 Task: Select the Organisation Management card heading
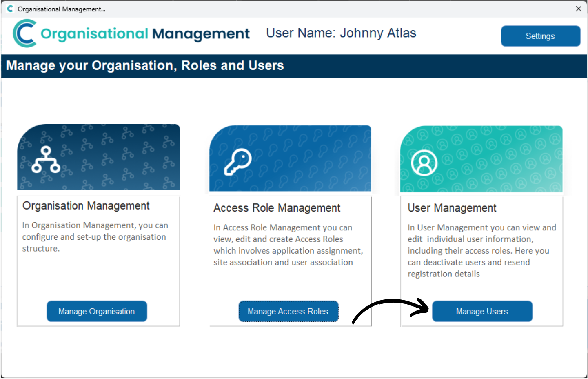point(86,206)
